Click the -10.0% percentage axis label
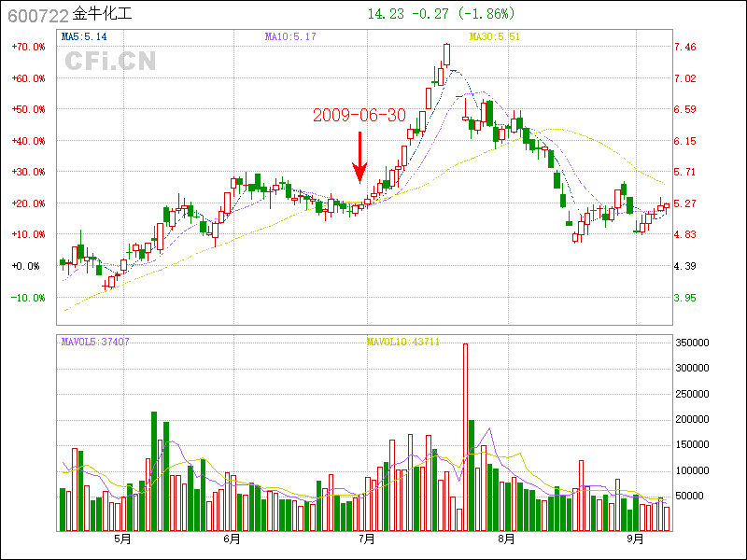The height and width of the screenshot is (560, 747). click(29, 298)
